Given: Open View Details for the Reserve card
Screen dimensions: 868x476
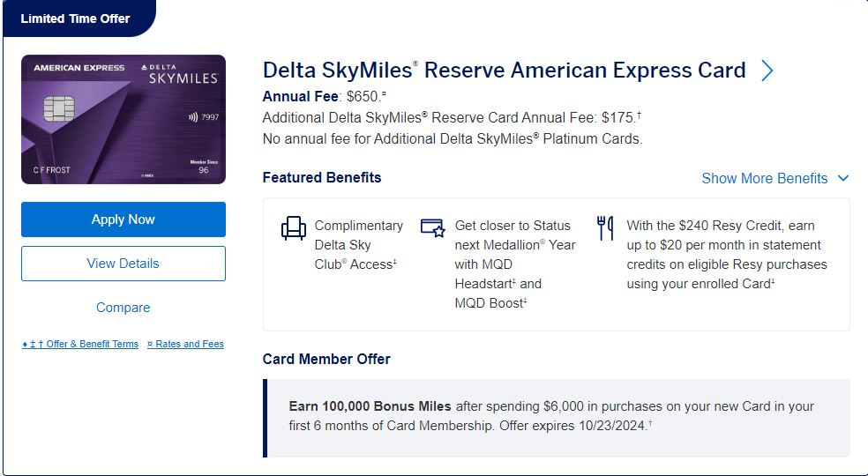Looking at the screenshot, I should point(123,264).
